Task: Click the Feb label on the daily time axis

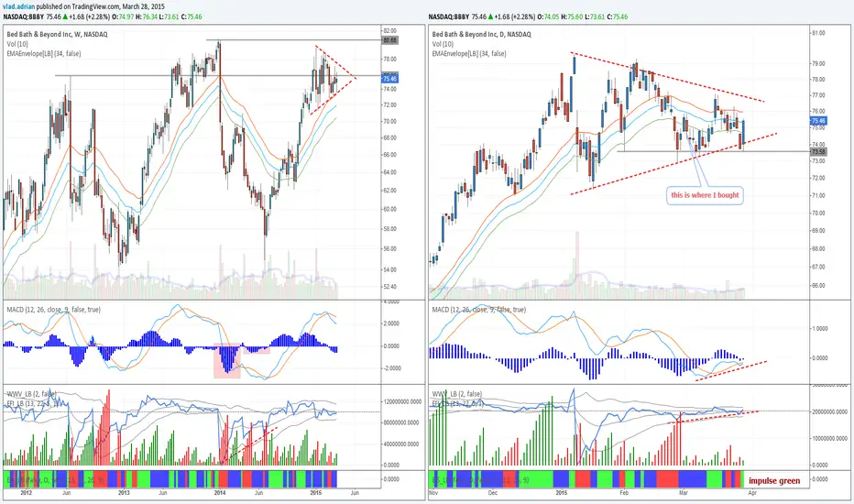Action: (624, 493)
